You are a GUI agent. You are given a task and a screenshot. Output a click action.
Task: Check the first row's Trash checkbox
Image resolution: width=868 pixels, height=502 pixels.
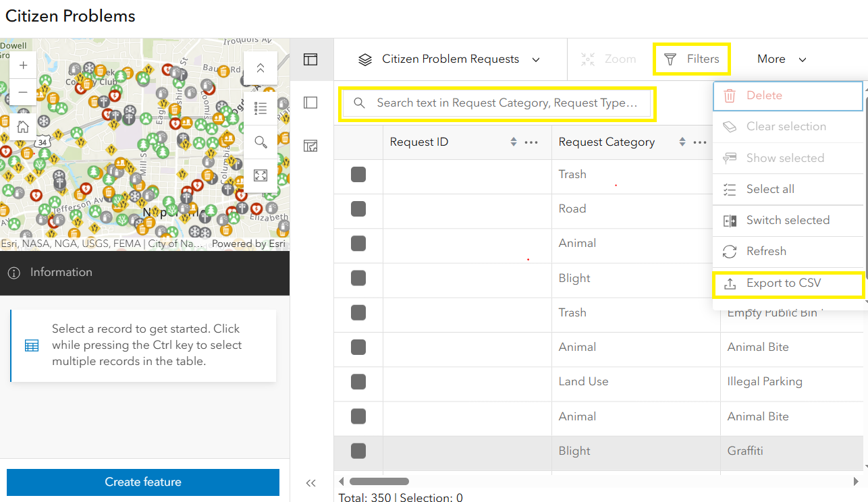pyautogui.click(x=358, y=175)
